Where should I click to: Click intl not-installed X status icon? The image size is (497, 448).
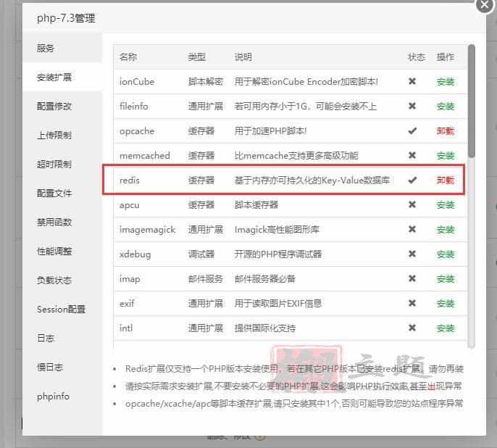click(412, 328)
